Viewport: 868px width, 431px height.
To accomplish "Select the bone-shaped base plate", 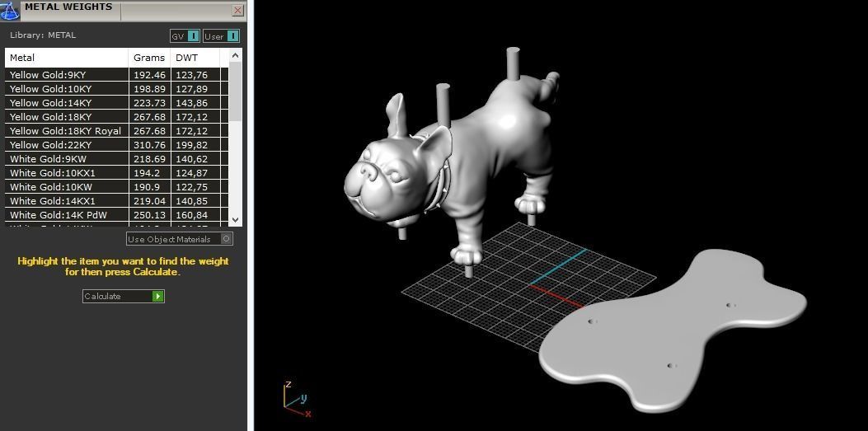I will tap(673, 332).
